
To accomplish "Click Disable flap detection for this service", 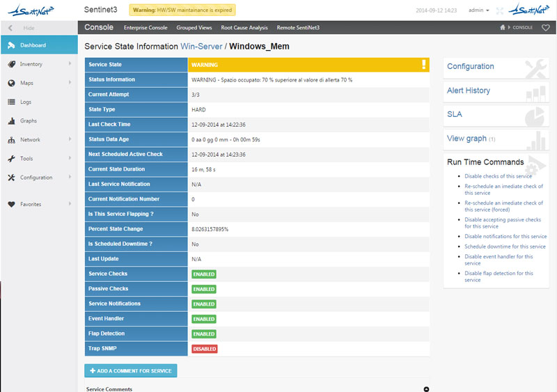I will (499, 276).
